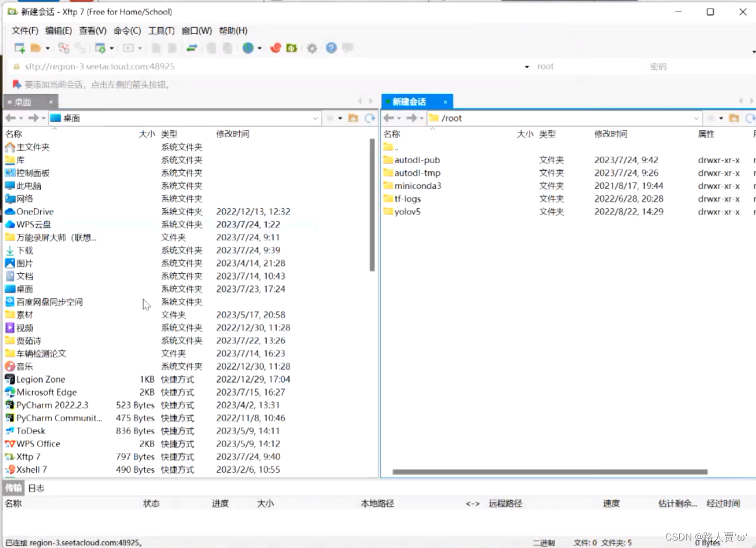Click the home folder icon above local file list

pyautogui.click(x=353, y=118)
